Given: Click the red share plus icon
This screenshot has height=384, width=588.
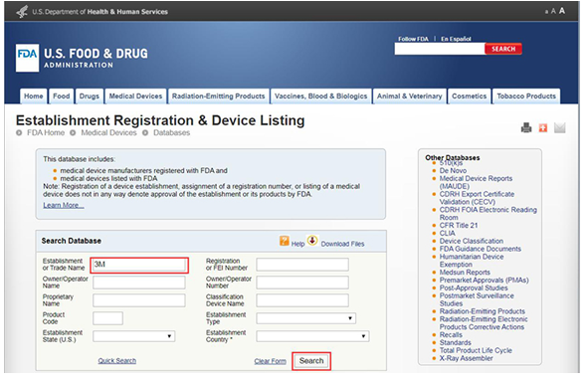Looking at the screenshot, I should click(x=542, y=128).
